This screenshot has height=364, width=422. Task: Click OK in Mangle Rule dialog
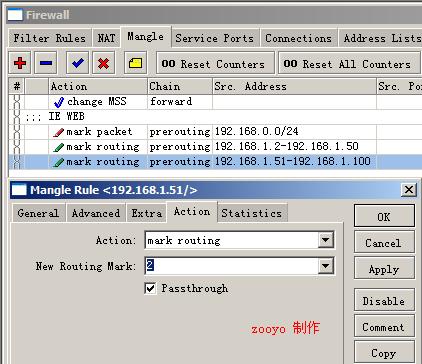pos(384,217)
